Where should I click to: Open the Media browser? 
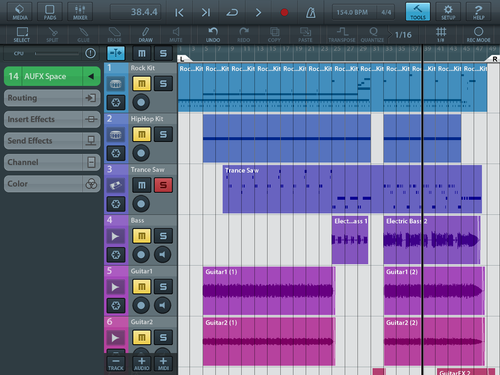pyautogui.click(x=20, y=12)
